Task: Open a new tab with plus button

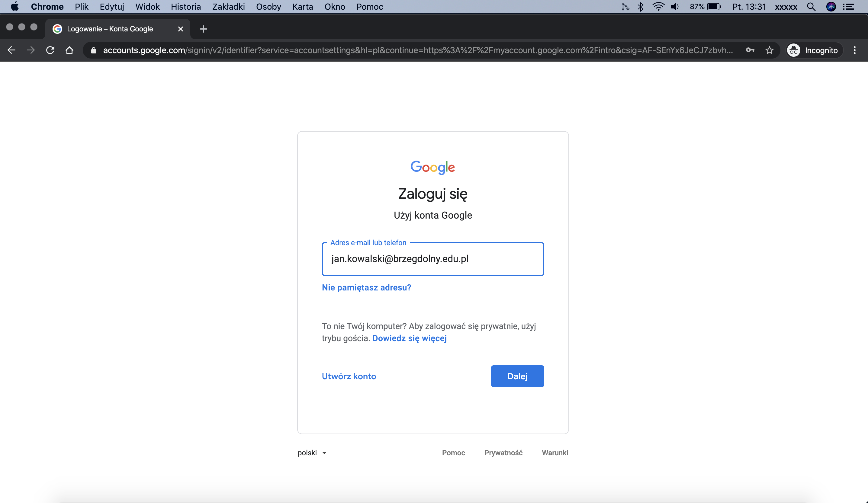Action: tap(203, 29)
